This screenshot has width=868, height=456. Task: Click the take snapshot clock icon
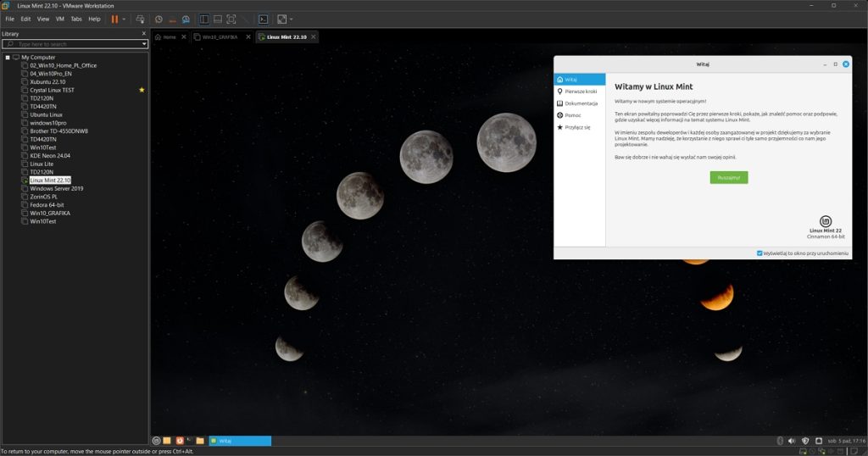pyautogui.click(x=159, y=19)
